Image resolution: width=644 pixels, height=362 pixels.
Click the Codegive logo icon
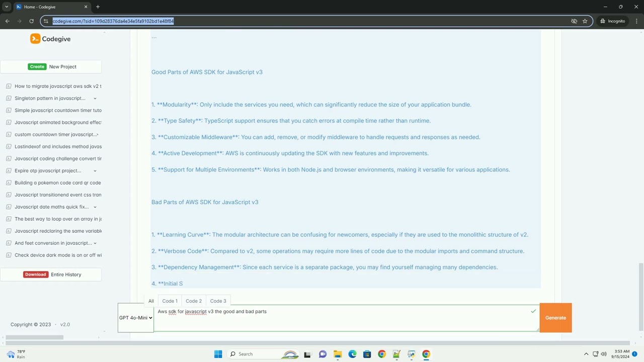tap(35, 39)
